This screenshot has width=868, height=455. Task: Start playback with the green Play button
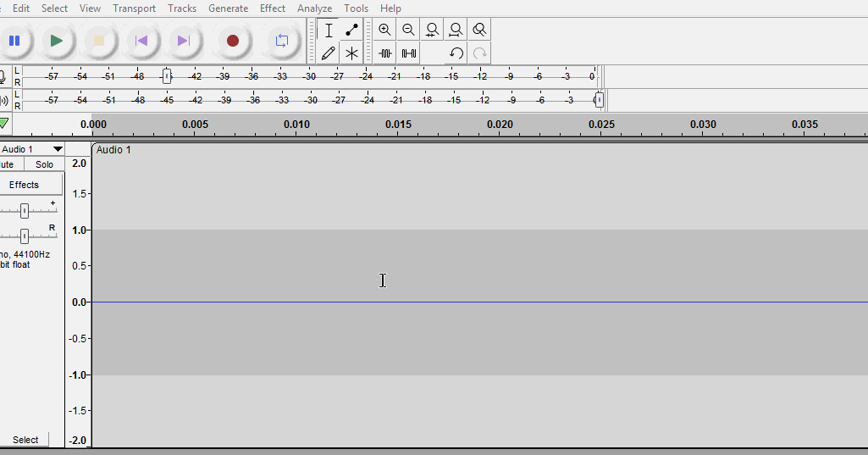(x=56, y=41)
